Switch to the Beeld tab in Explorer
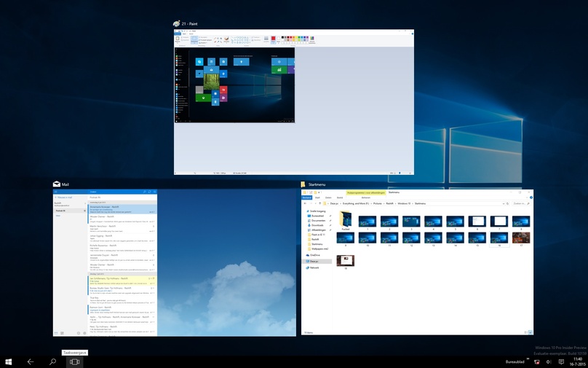The image size is (588, 368). pos(340,197)
